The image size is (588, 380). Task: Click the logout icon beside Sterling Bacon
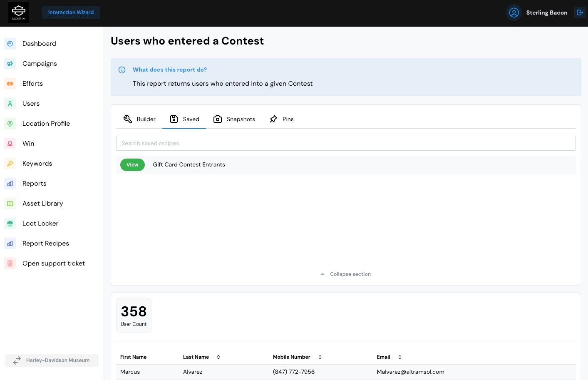point(580,12)
